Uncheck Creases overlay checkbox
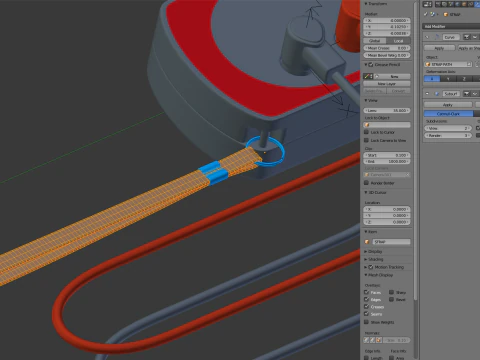 366,307
